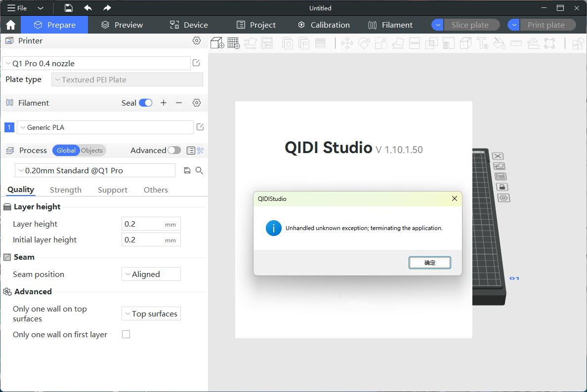
Task: Click the Redo arrow icon
Action: coord(107,8)
